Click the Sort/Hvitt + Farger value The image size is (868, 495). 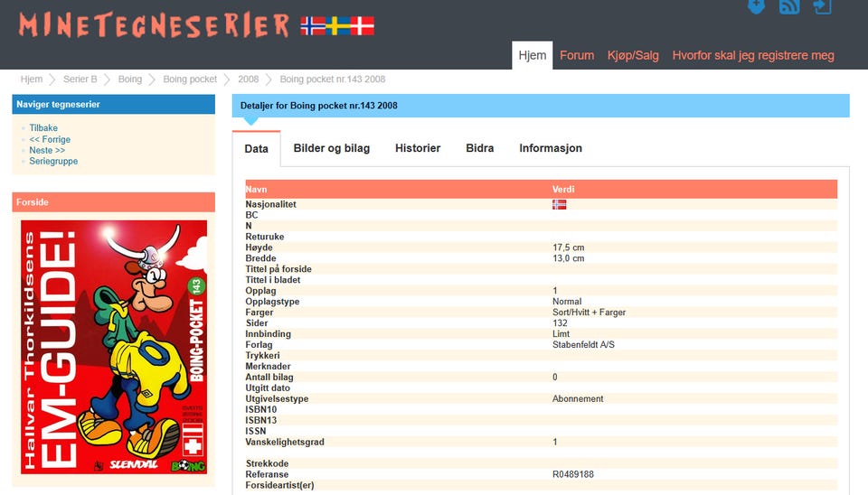[589, 313]
